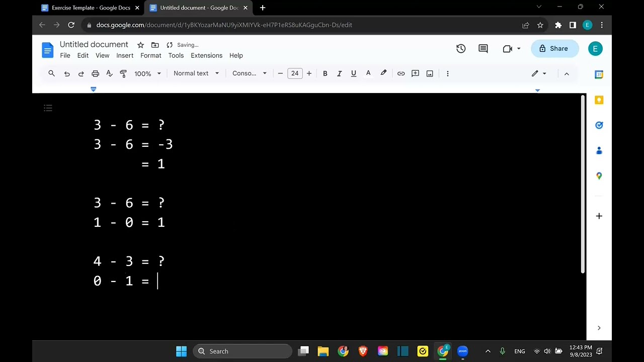Image resolution: width=644 pixels, height=362 pixels.
Task: Open Google Tasks side panel
Action: [x=599, y=125]
